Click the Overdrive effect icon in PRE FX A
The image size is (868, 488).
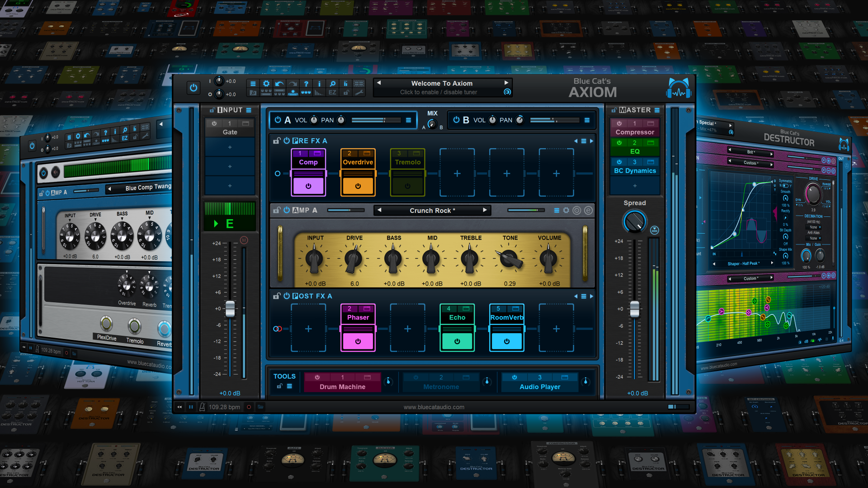[x=356, y=173]
